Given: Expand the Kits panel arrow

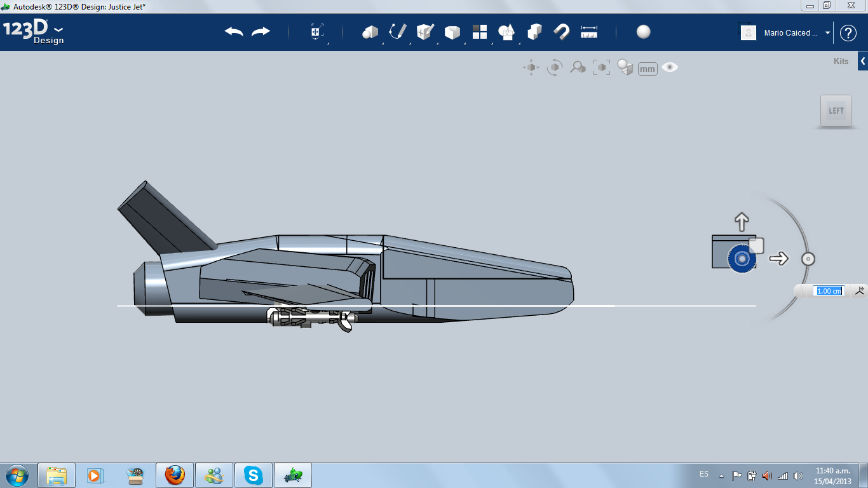Looking at the screenshot, I should [863, 61].
